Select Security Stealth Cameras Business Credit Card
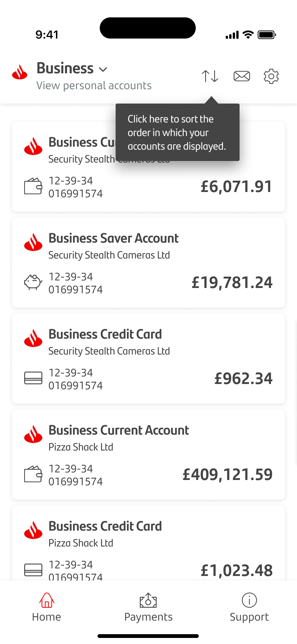This screenshot has width=297, height=644. pyautogui.click(x=148, y=358)
